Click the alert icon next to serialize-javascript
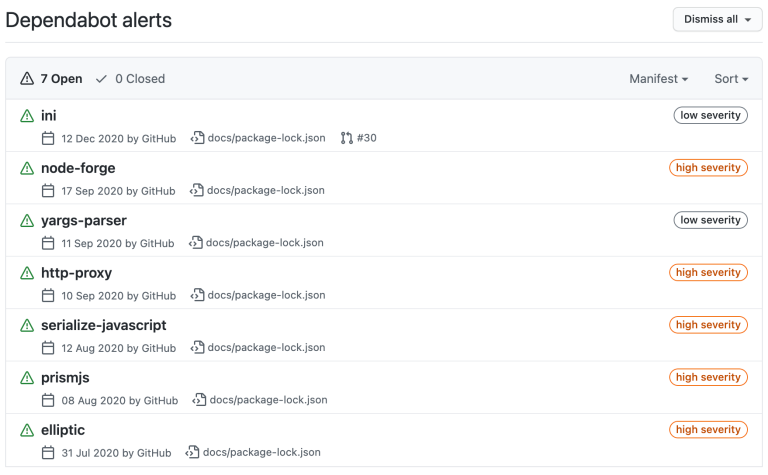Viewport: 768px width, 475px height. coord(27,325)
